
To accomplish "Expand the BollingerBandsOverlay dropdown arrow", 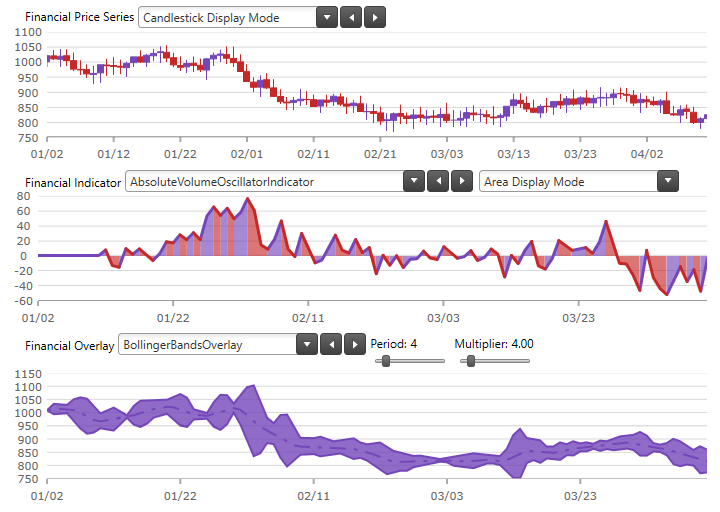I will [307, 344].
